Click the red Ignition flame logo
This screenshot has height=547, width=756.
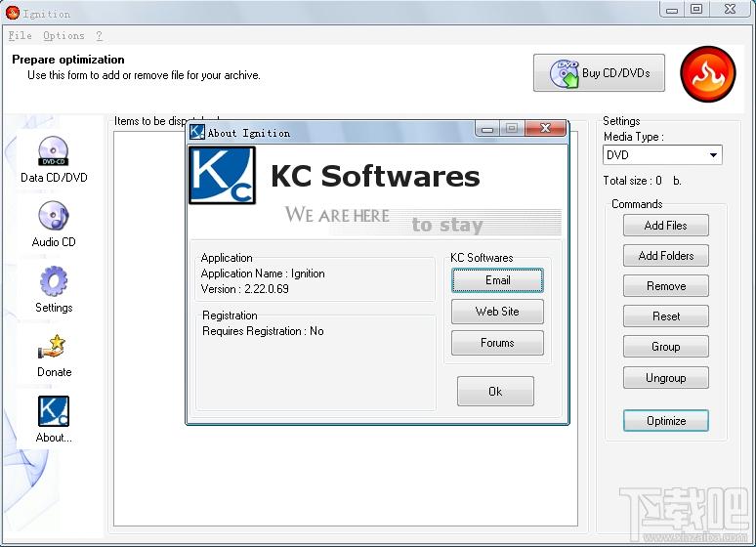tap(708, 74)
